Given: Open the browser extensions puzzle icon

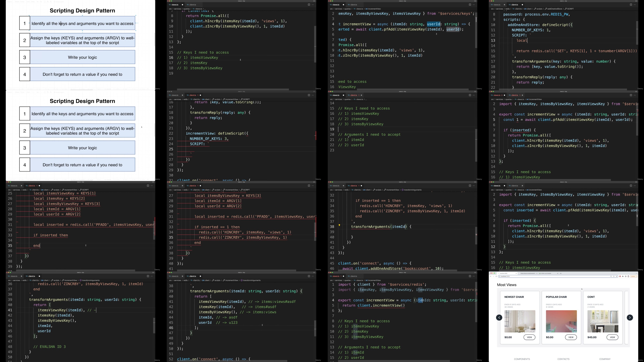Looking at the screenshot, I should click(x=623, y=276).
